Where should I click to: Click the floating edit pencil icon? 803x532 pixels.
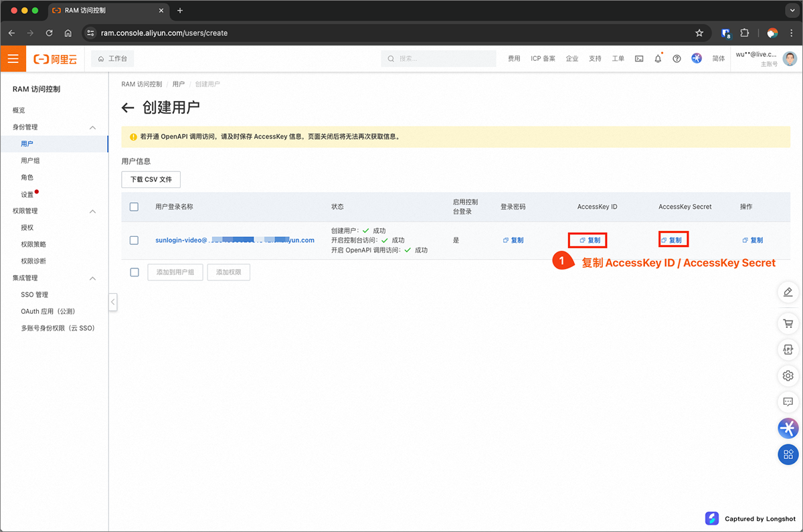click(x=788, y=292)
